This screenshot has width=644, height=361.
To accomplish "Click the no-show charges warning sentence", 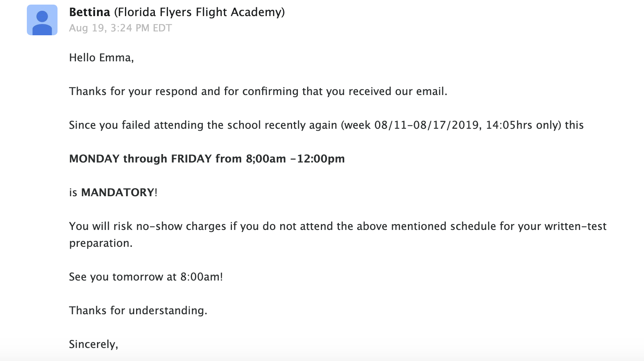I will [x=338, y=235].
